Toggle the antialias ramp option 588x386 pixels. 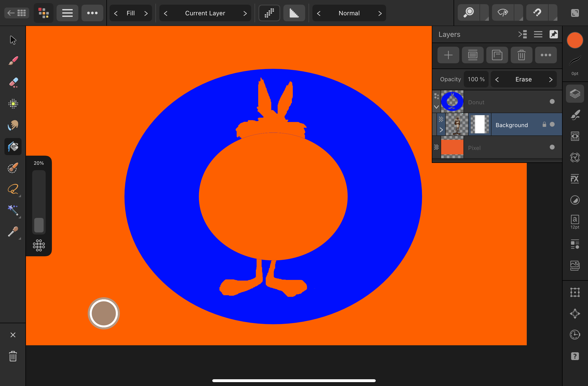[294, 13]
